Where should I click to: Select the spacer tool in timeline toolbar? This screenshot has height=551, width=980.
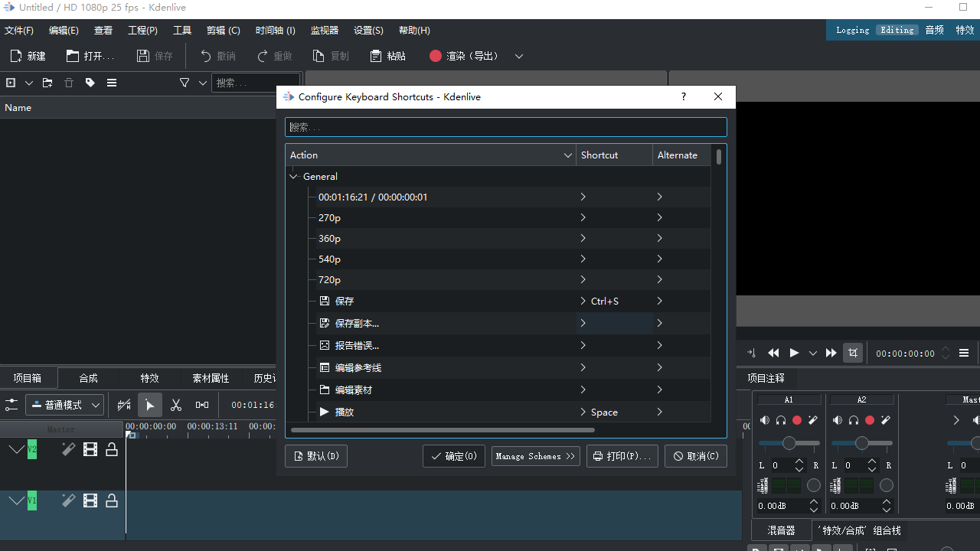point(202,405)
